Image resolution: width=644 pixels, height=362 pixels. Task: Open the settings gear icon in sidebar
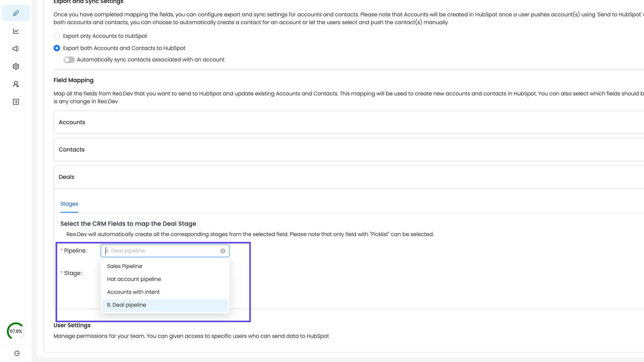pyautogui.click(x=16, y=66)
